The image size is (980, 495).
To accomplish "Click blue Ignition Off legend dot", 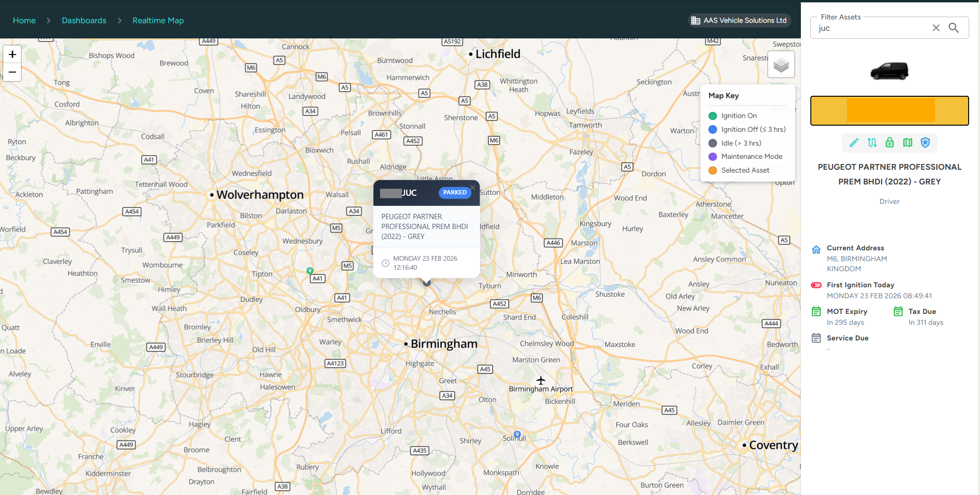I will pos(713,129).
